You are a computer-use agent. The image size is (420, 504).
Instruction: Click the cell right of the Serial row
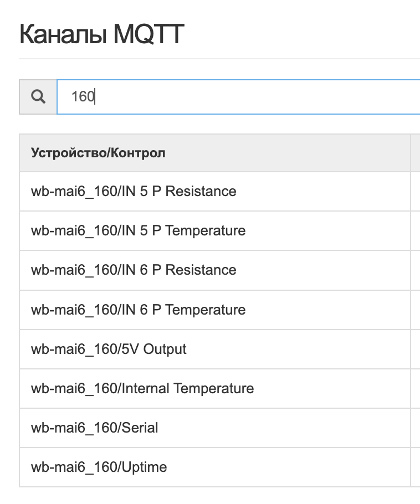click(x=415, y=428)
